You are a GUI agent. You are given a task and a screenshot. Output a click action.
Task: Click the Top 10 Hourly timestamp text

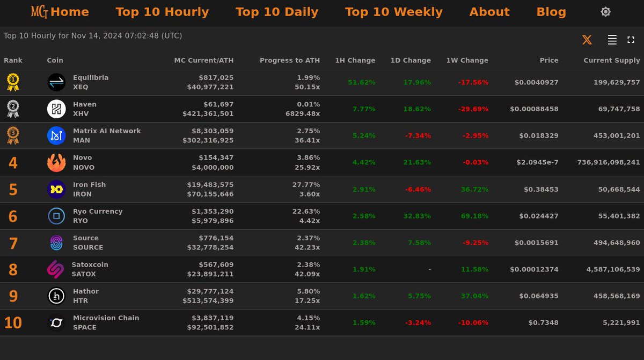pos(93,36)
